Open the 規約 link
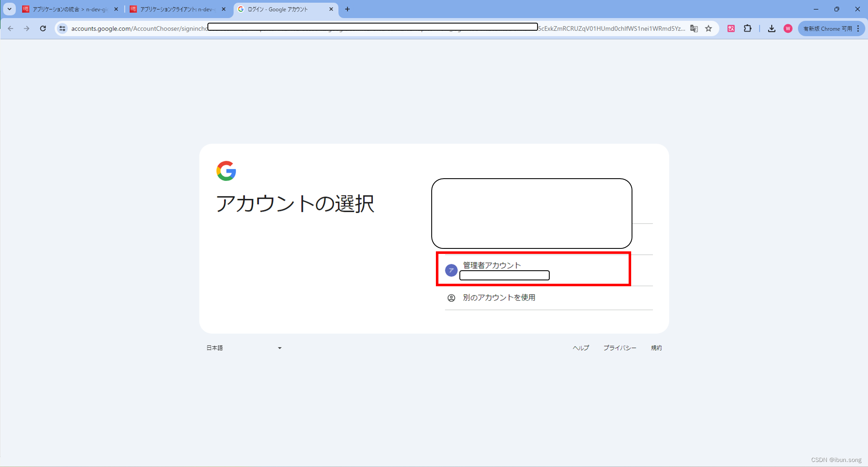This screenshot has height=467, width=868. (x=656, y=348)
